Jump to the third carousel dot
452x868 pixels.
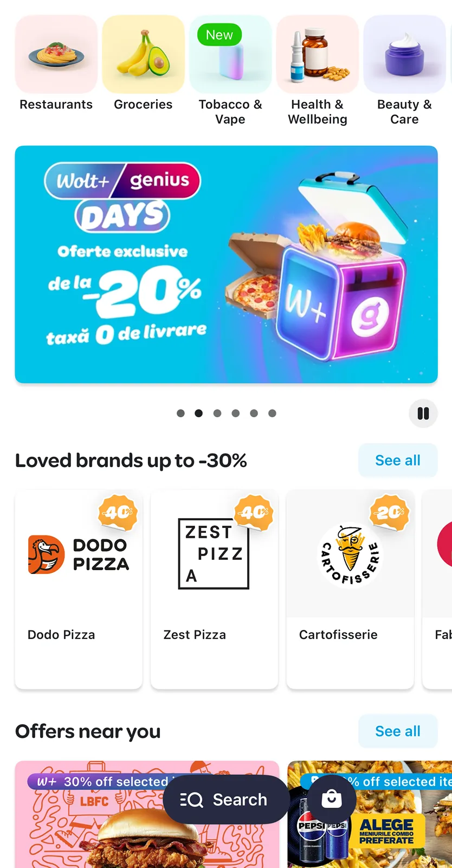click(217, 413)
